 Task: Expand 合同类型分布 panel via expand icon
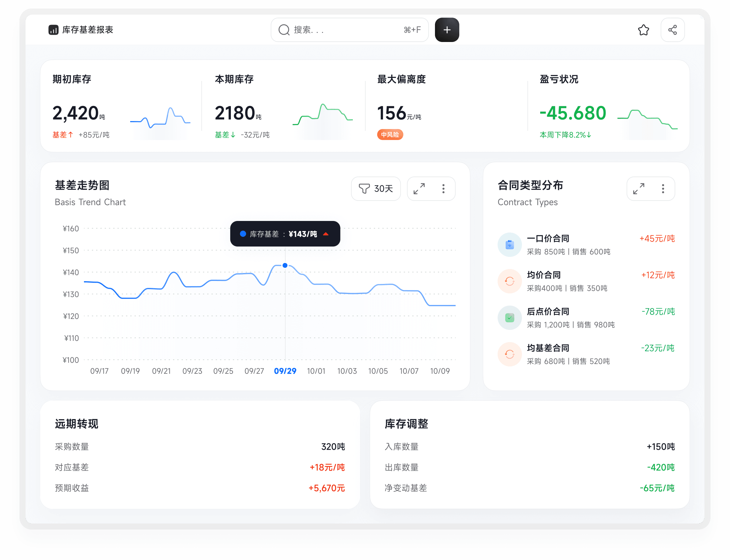pos(639,189)
